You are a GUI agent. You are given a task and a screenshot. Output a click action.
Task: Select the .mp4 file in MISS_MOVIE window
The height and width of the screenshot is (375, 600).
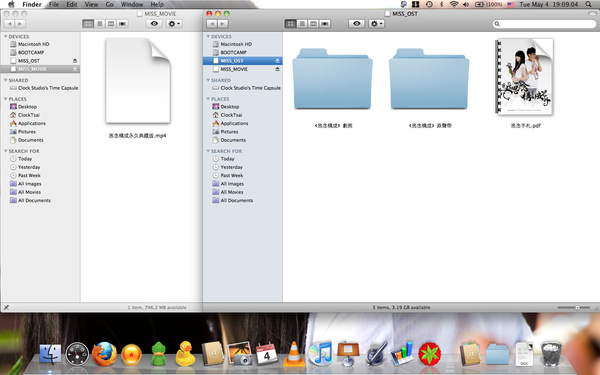coord(138,81)
